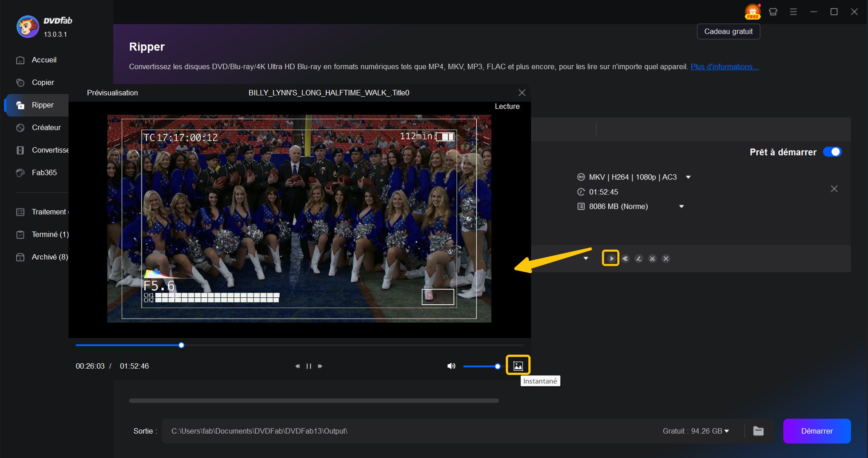Expand the 8086 MB (Norme) size dropdown
868x458 pixels.
pos(681,207)
